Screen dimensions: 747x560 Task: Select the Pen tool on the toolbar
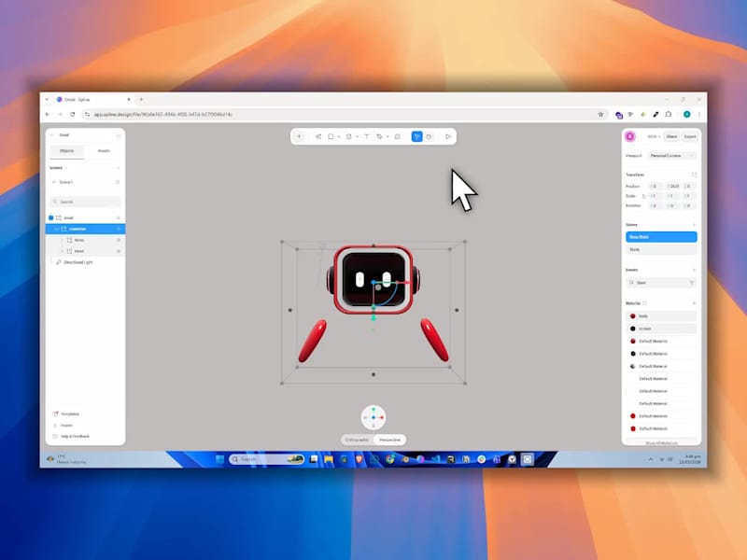(x=380, y=136)
